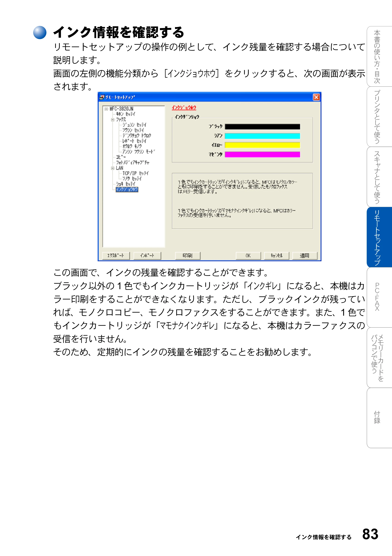
Task: Select highlighted インクジョウホウ tree item
Action: [x=127, y=189]
